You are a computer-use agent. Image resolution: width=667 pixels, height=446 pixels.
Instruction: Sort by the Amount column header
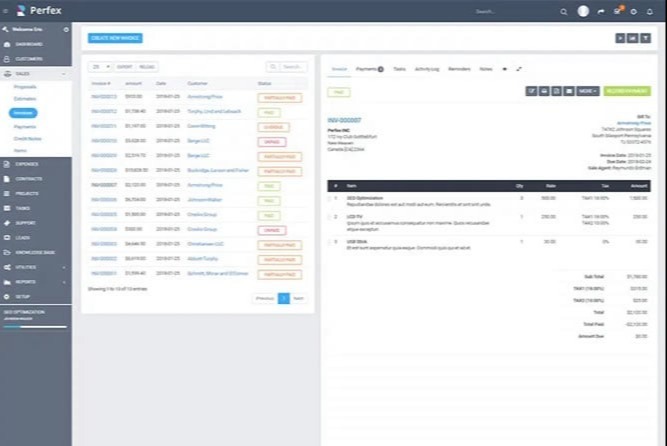click(x=133, y=83)
